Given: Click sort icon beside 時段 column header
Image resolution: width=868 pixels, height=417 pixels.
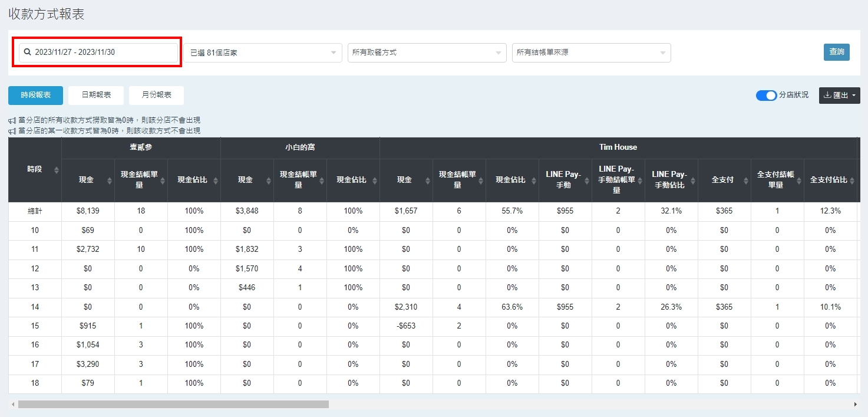Looking at the screenshot, I should [x=57, y=170].
